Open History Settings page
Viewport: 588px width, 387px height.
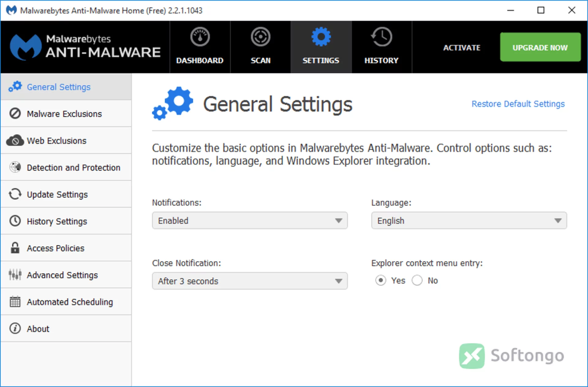tap(66, 221)
